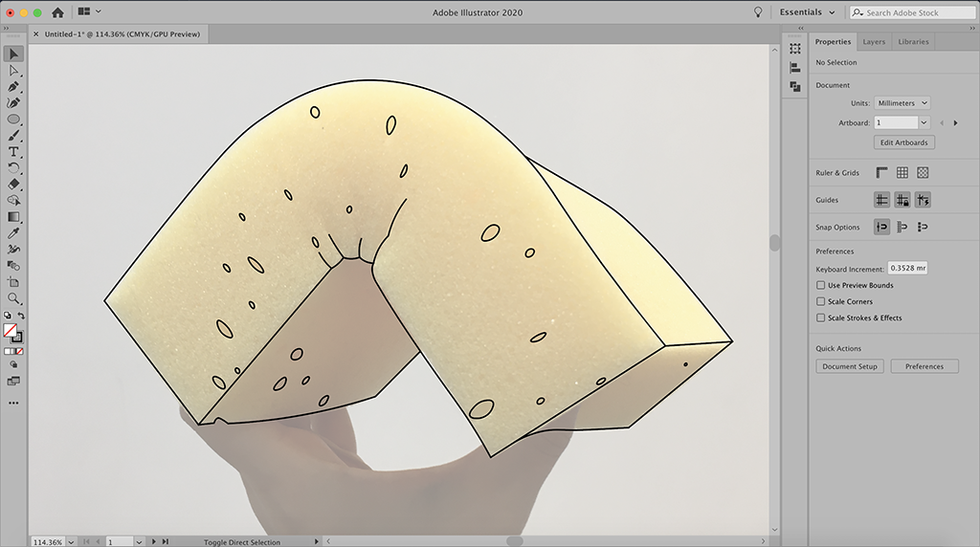Open the zoom level dropdown at 114.36%

click(x=69, y=542)
